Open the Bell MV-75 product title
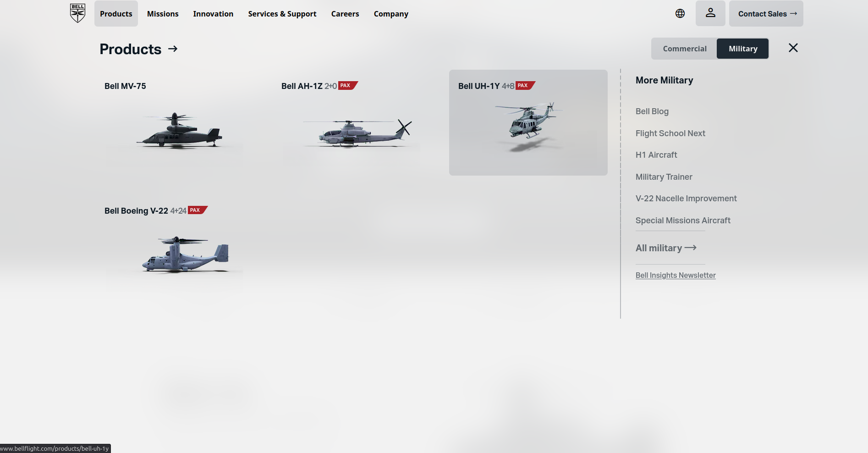 coord(125,86)
